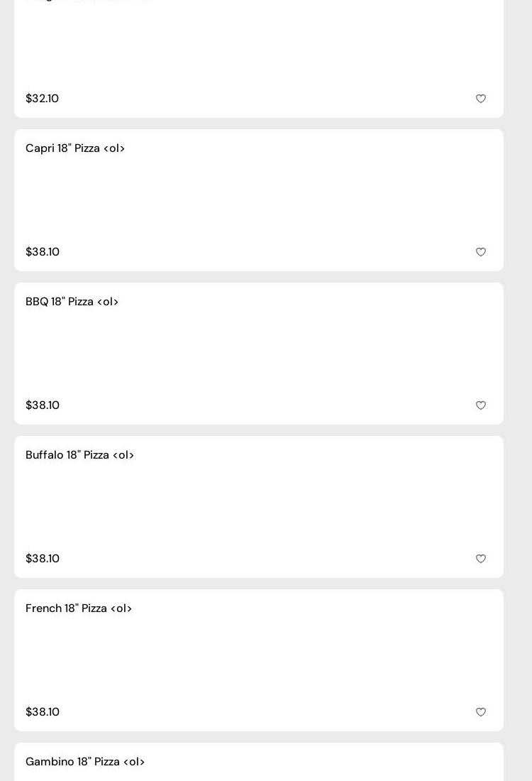Click the French pizza $38.10 price

pyautogui.click(x=43, y=712)
